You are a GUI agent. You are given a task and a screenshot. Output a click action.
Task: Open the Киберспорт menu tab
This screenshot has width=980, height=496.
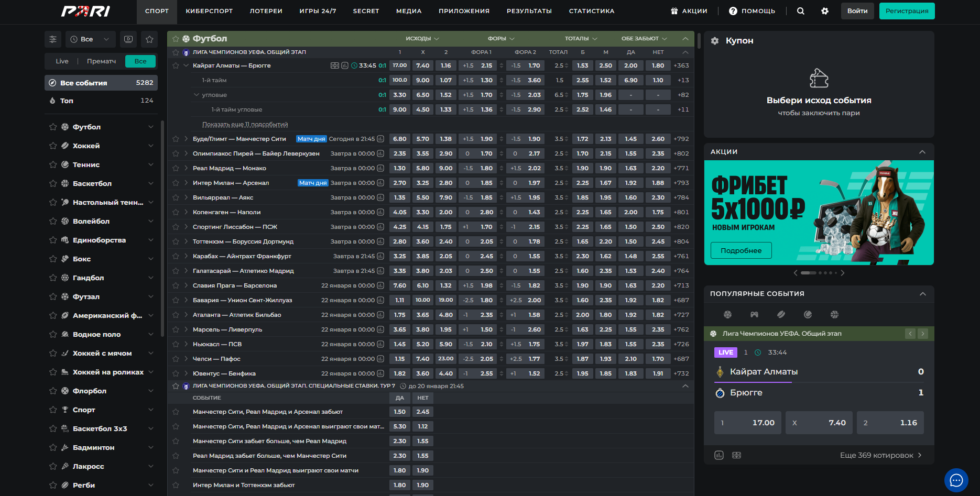tap(209, 11)
